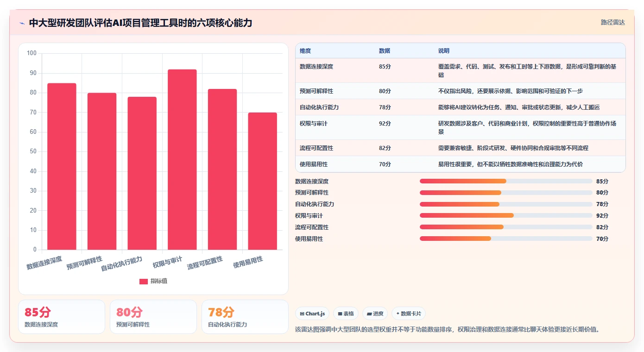
Task: Click the 流程可配置性 bar in chart
Action: (x=222, y=169)
